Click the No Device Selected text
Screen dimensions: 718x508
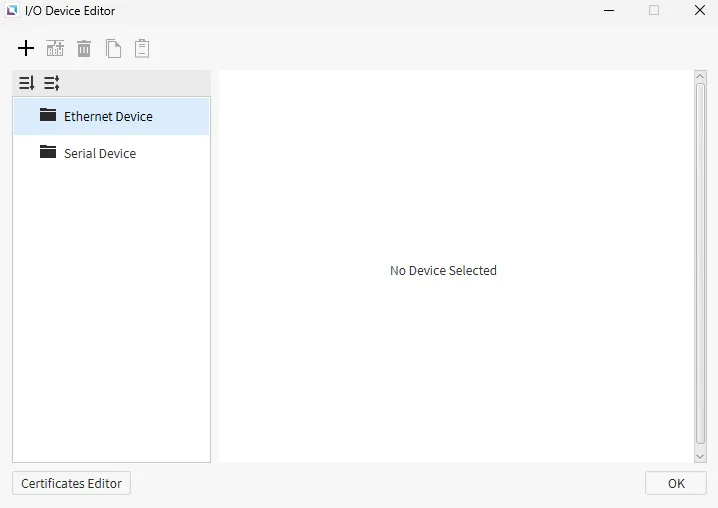tap(443, 271)
